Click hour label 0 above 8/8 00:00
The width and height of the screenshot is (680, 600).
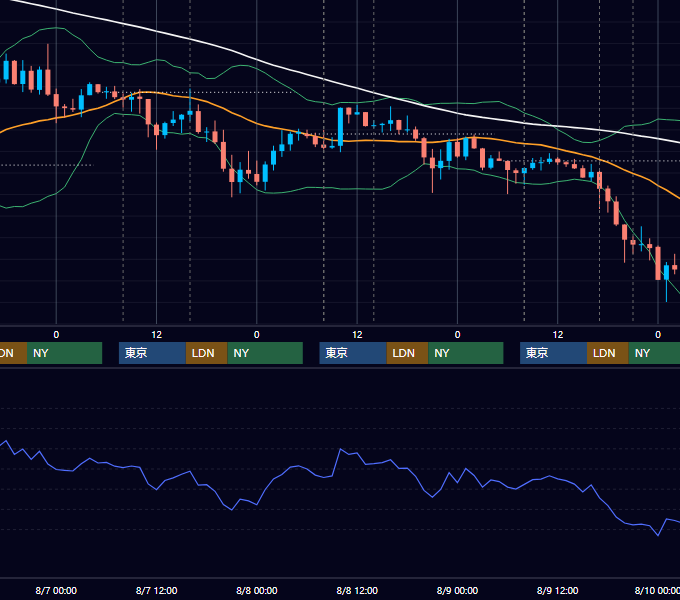tap(257, 335)
